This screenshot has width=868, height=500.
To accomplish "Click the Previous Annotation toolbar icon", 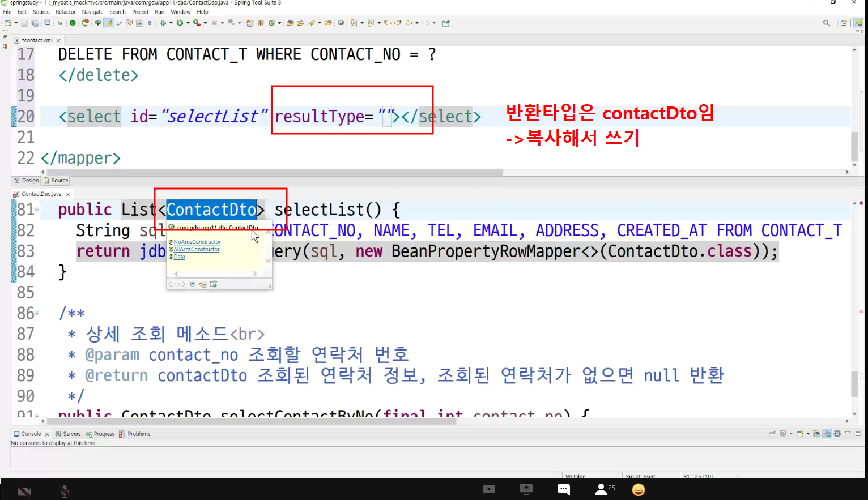I will click(370, 23).
